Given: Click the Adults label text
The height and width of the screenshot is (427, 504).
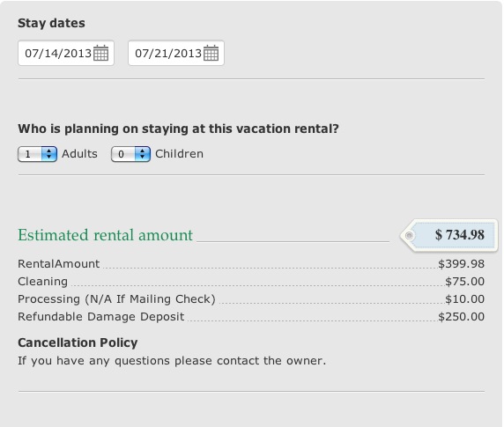Looking at the screenshot, I should (x=79, y=154).
